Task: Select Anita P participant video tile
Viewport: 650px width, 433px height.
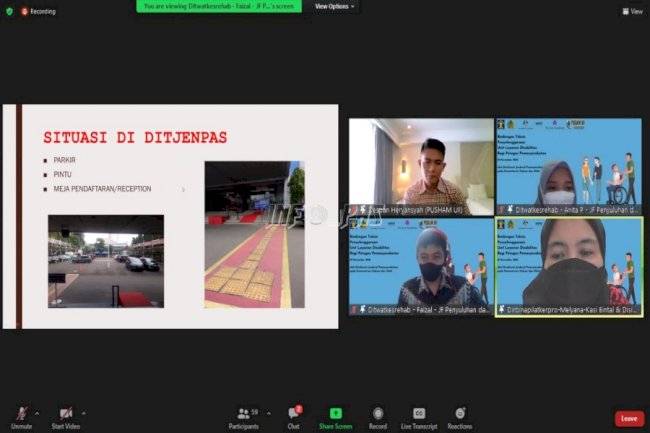Action: coord(568,166)
